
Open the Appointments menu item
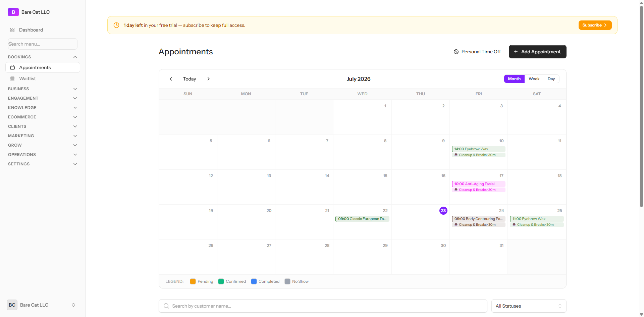[43, 67]
